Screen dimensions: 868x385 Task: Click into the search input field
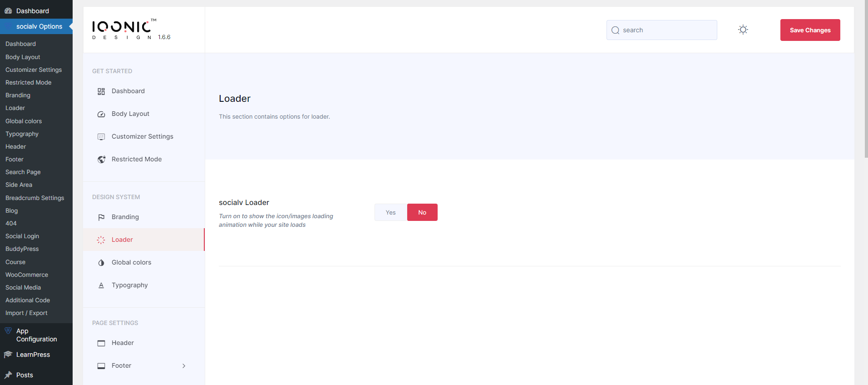tap(662, 30)
